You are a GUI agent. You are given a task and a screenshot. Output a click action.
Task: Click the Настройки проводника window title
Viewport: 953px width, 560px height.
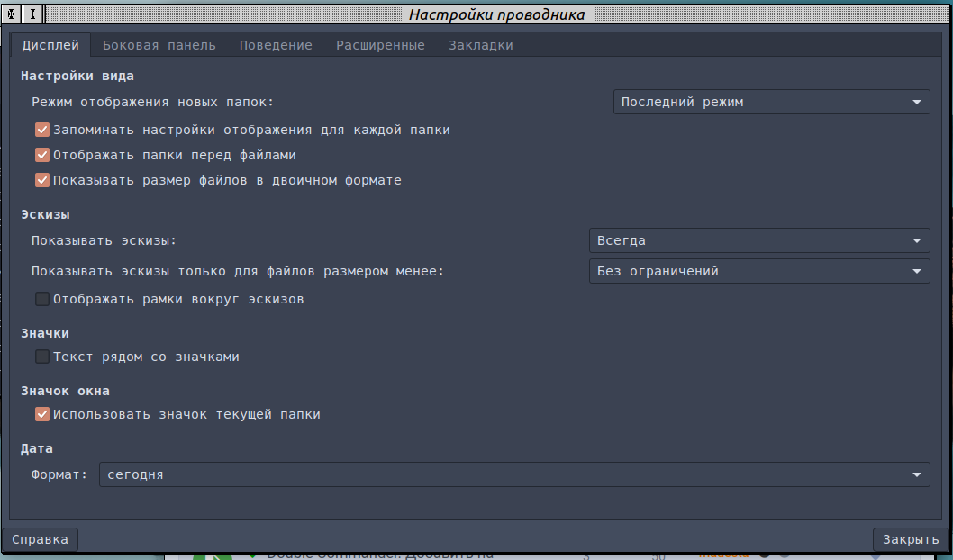tap(496, 14)
